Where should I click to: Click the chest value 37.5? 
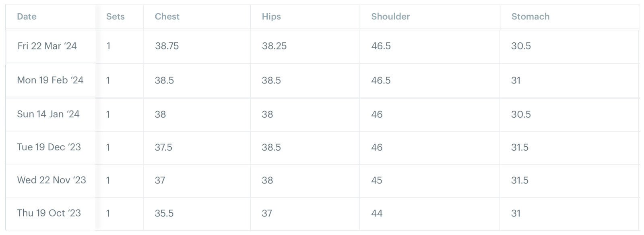pyautogui.click(x=163, y=147)
